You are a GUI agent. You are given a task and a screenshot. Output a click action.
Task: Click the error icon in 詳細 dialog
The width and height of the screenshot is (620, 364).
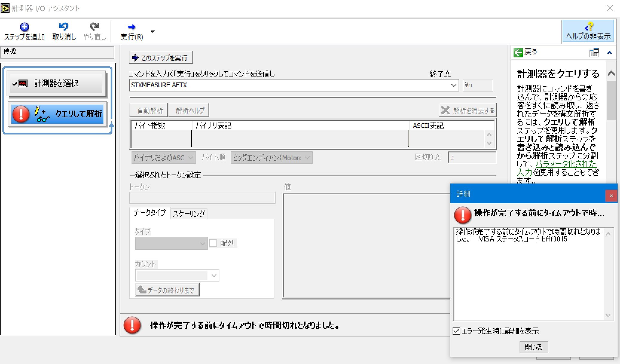pos(463,215)
